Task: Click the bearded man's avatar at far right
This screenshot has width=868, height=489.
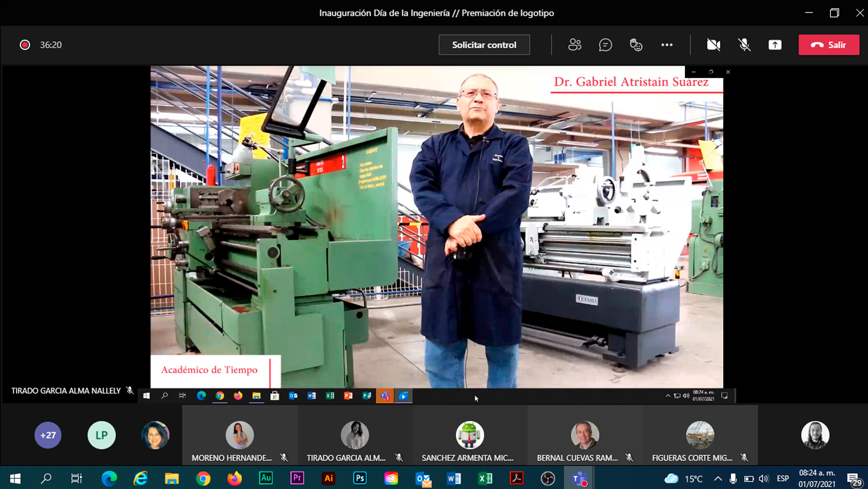Action: click(x=815, y=435)
